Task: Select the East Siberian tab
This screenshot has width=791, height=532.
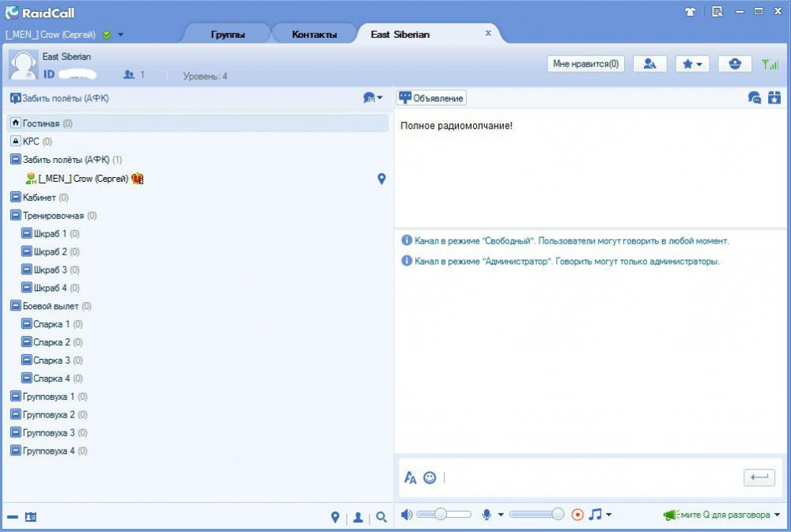Action: tap(400, 34)
